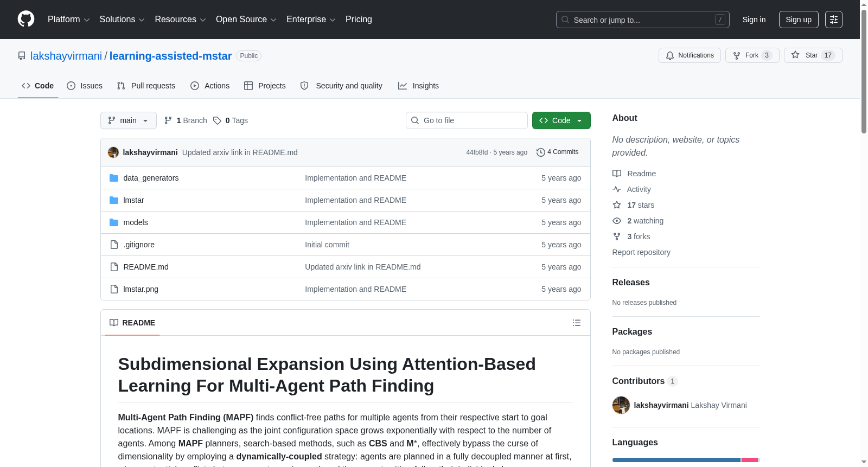Click the models folder icon

coord(114,222)
